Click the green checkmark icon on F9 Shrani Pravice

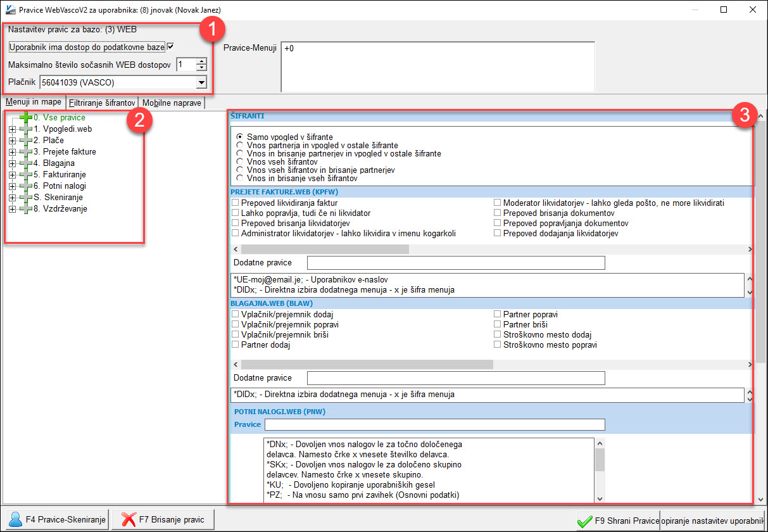coord(585,521)
